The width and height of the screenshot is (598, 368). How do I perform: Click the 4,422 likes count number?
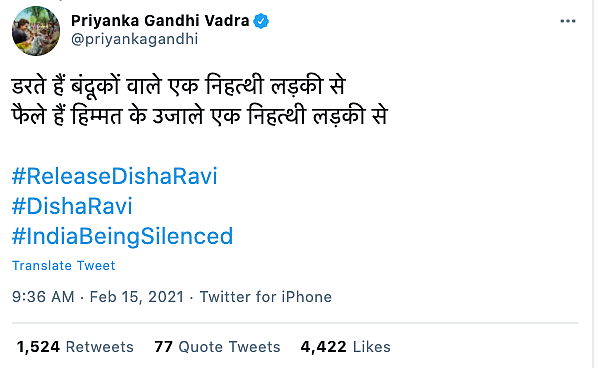click(x=323, y=347)
